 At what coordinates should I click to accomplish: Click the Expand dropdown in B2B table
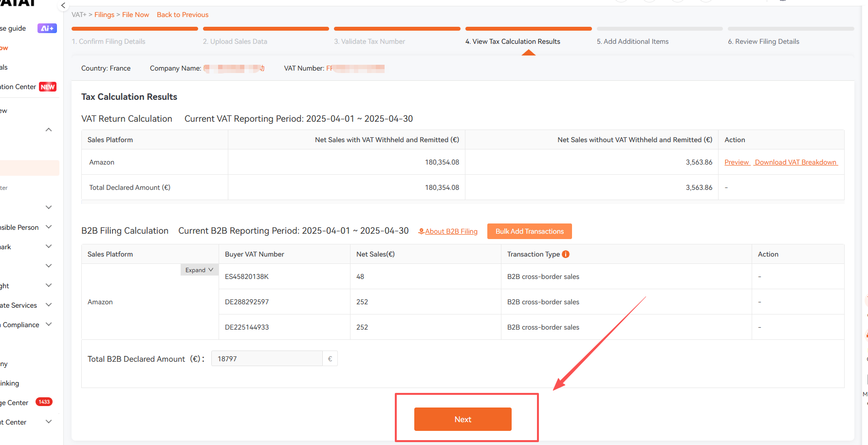pyautogui.click(x=199, y=270)
